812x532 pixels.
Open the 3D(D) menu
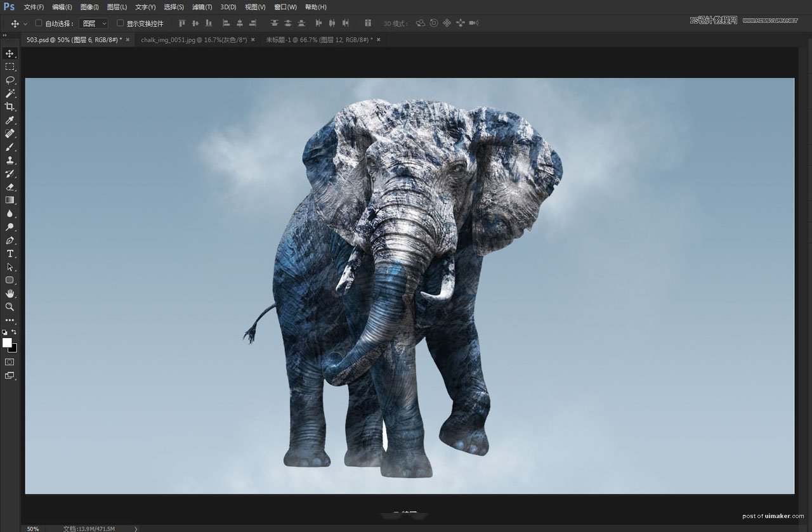point(228,7)
